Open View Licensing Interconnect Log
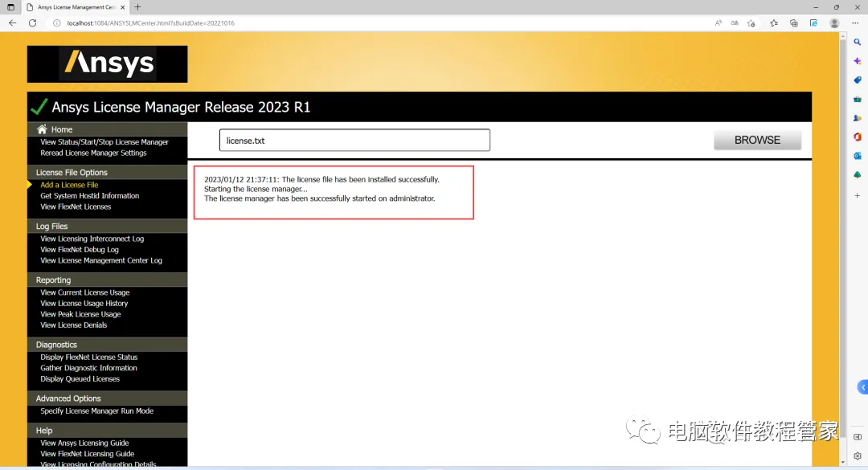This screenshot has height=470, width=868. (x=92, y=239)
